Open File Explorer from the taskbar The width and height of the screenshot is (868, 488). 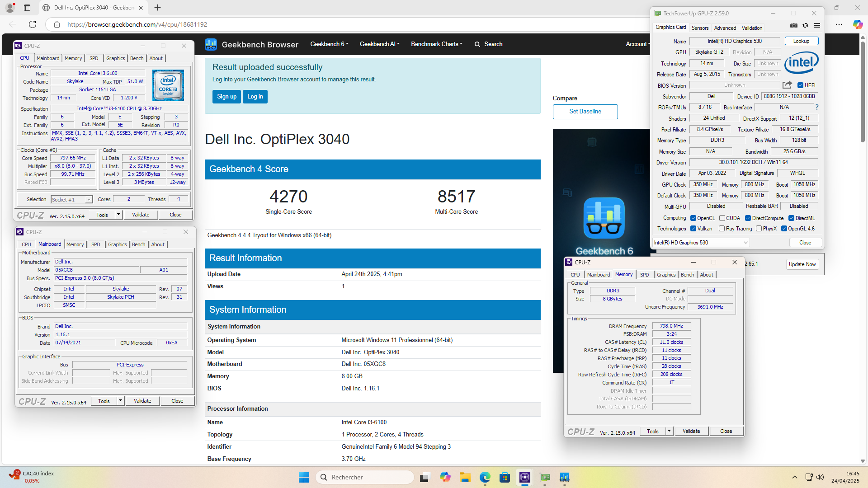tap(465, 477)
